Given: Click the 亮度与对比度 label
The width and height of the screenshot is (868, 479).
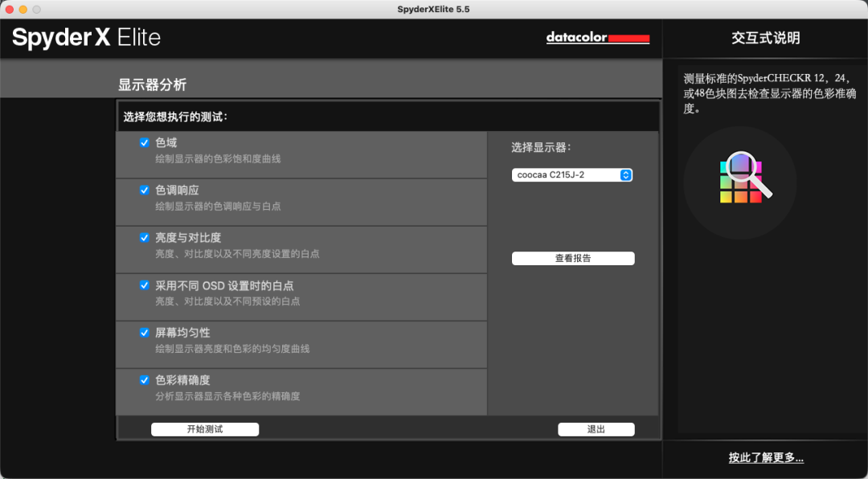Looking at the screenshot, I should (188, 238).
